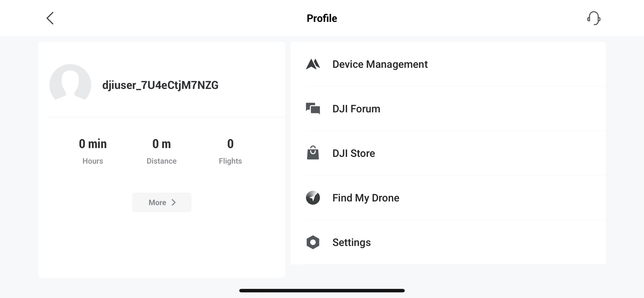Screen dimensions: 644x298
Task: Tap the Settings hexagon nut icon
Action: [313, 242]
